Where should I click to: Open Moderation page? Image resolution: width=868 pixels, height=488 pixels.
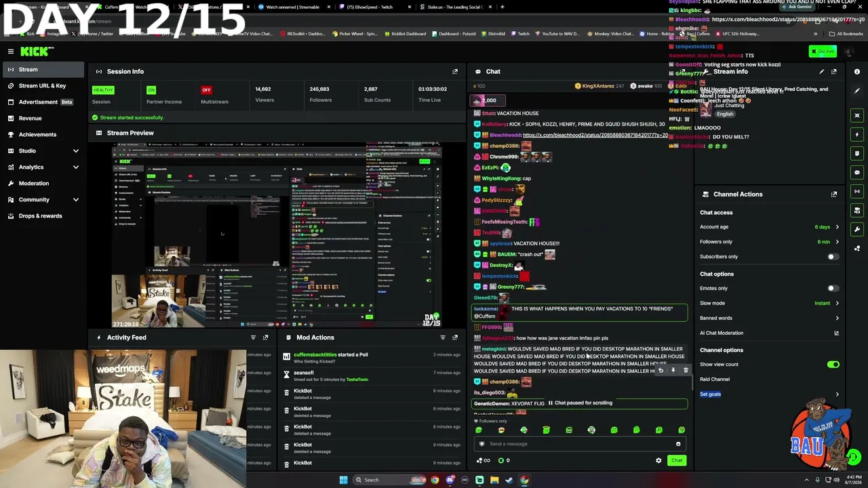tap(43, 183)
